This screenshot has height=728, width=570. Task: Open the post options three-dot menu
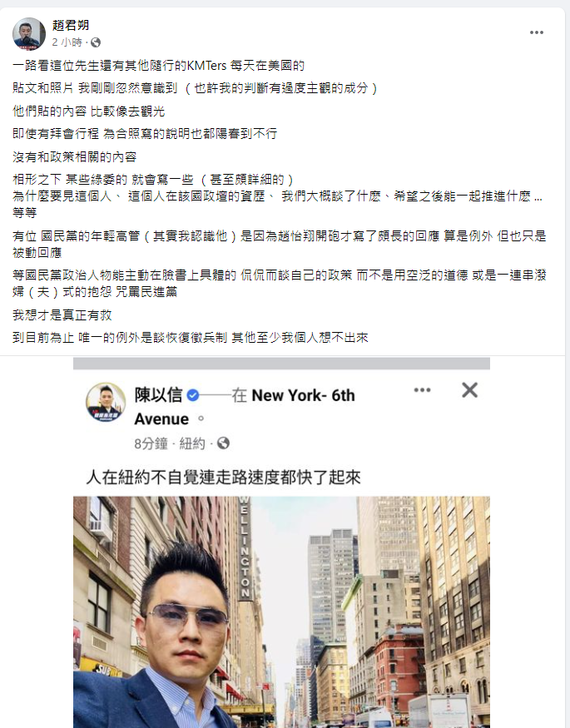click(537, 32)
